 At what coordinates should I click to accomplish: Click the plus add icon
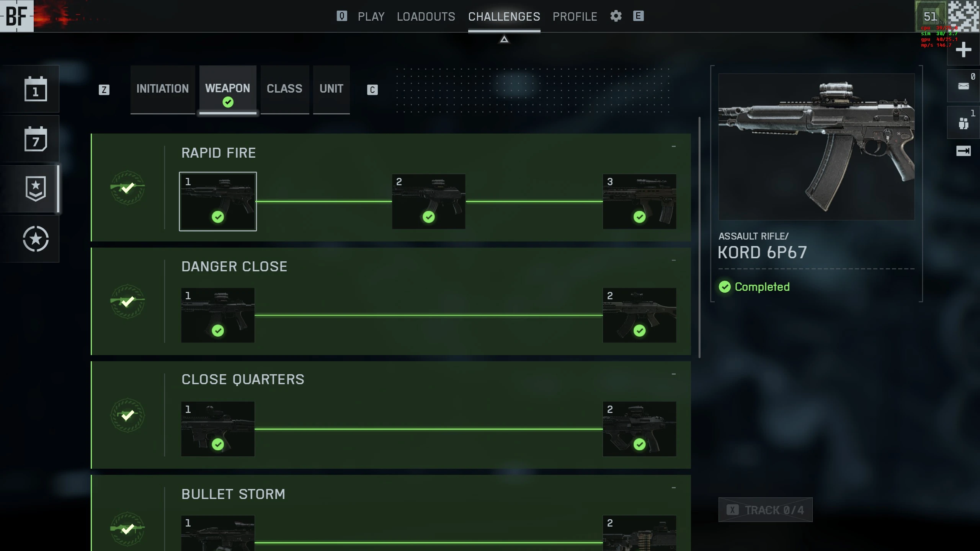(963, 50)
